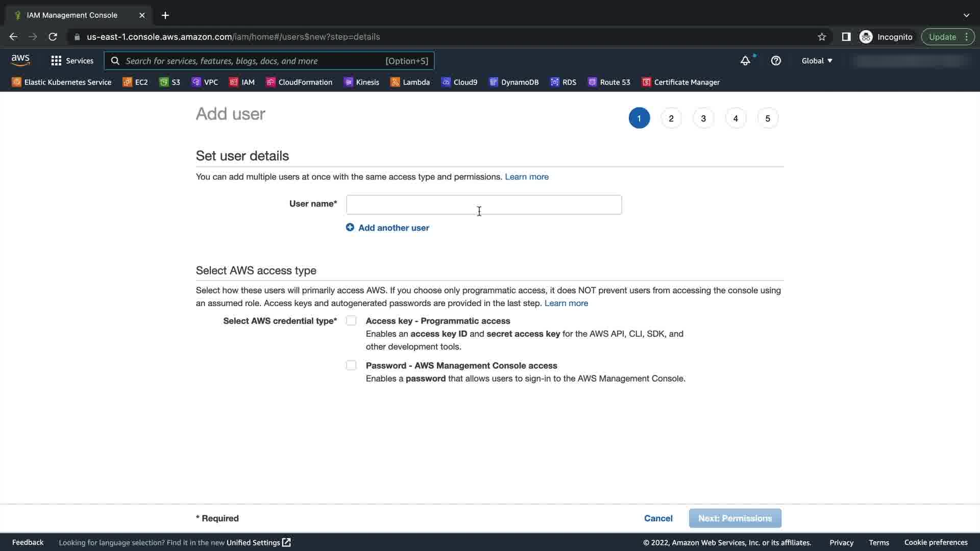Click the AWS logo home icon
Screen dimensions: 980x551
coord(20,60)
